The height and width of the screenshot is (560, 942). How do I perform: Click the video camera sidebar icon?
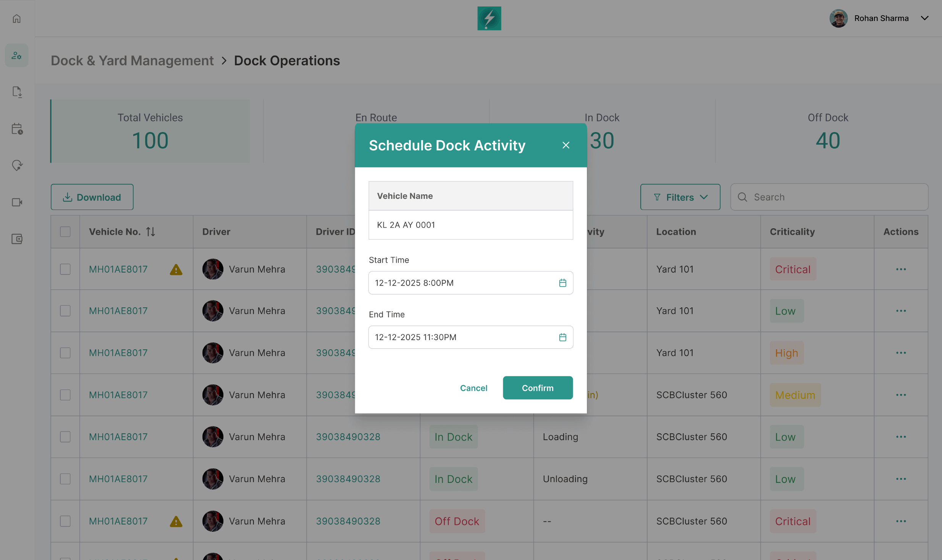[17, 202]
